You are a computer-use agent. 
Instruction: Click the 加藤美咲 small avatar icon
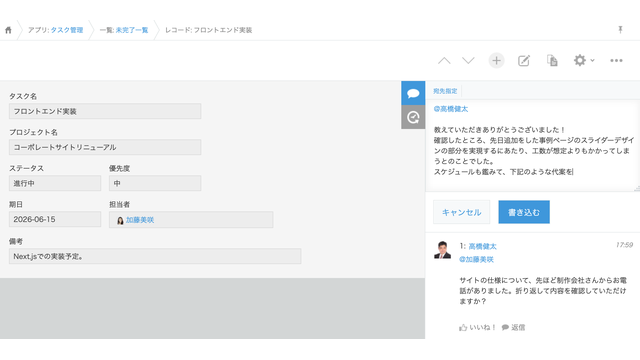pyautogui.click(x=120, y=220)
